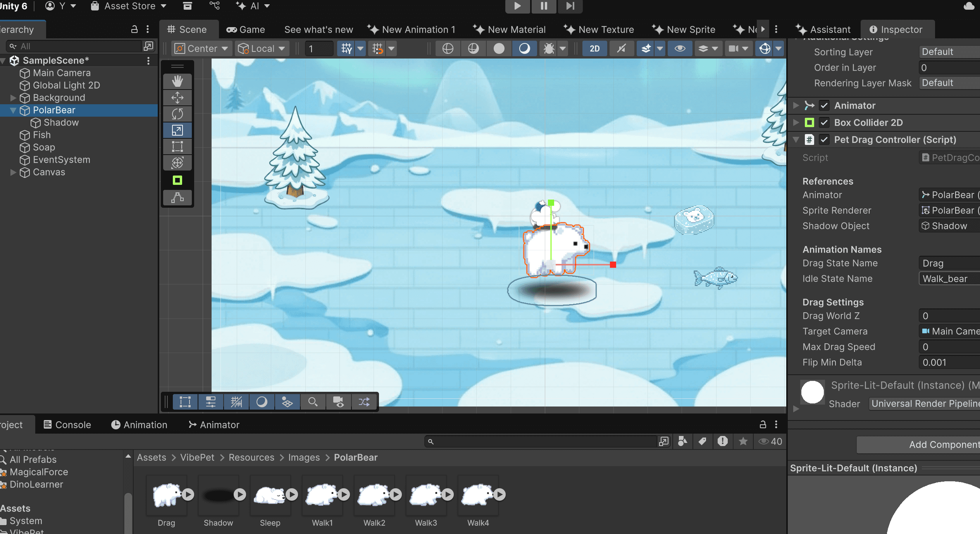980x534 pixels.
Task: Select the Rect tool in tools overlay
Action: tap(177, 146)
